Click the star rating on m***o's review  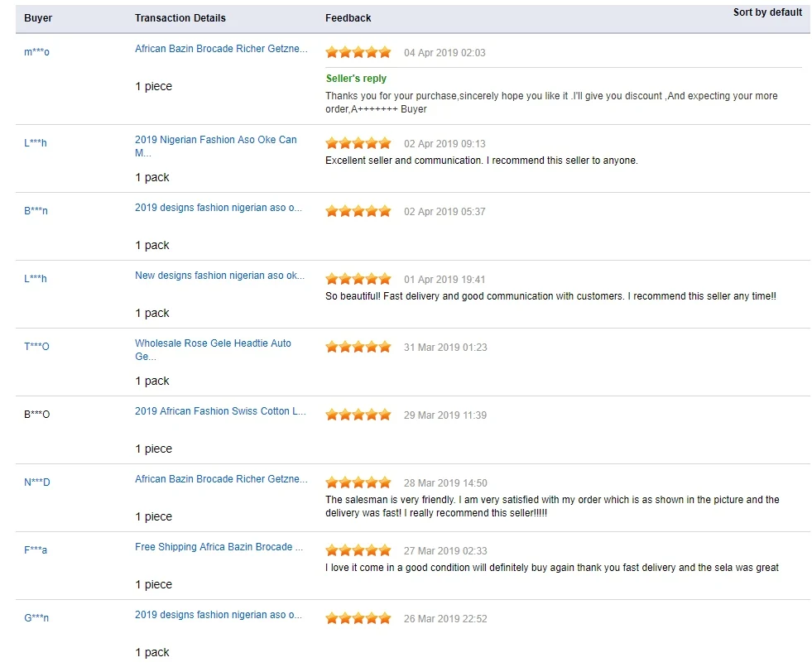point(358,52)
